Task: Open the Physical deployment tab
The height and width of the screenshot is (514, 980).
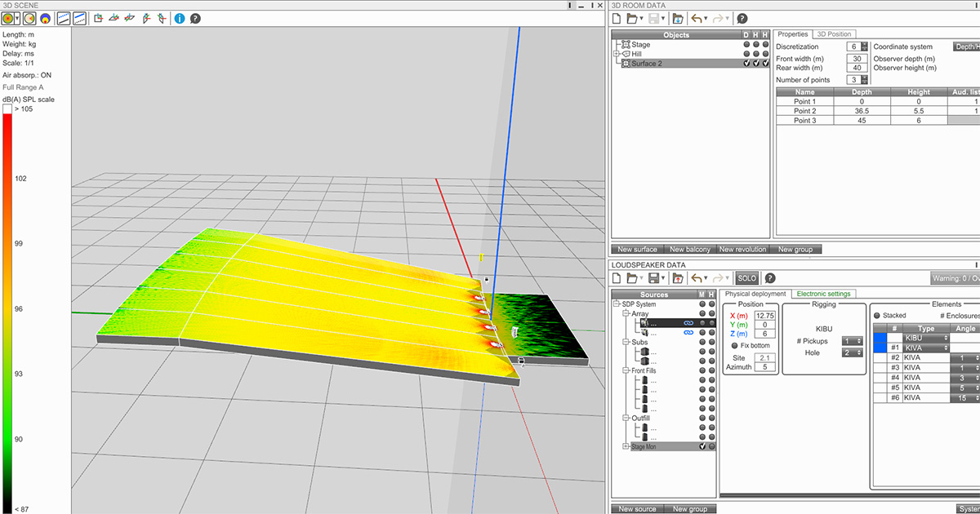Action: coord(755,294)
